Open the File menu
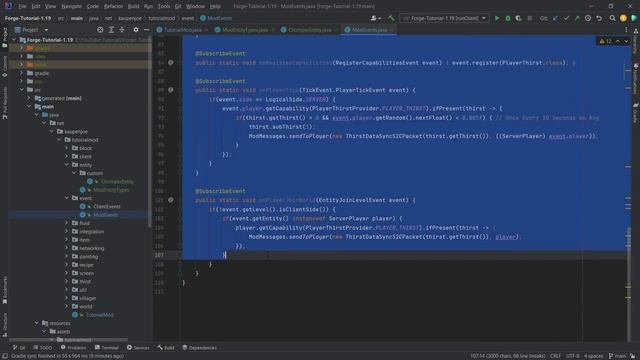 click(x=22, y=6)
